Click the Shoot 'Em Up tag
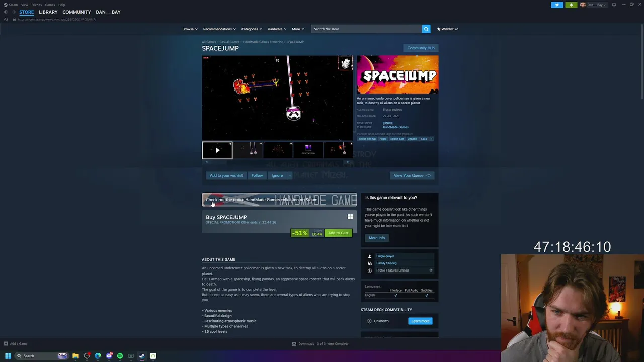This screenshot has width=644, height=362. [x=367, y=139]
